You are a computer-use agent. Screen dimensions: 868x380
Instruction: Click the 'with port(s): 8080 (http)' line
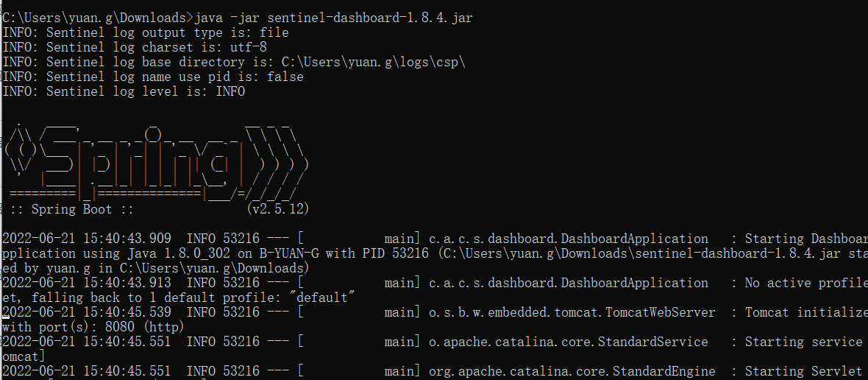point(93,327)
